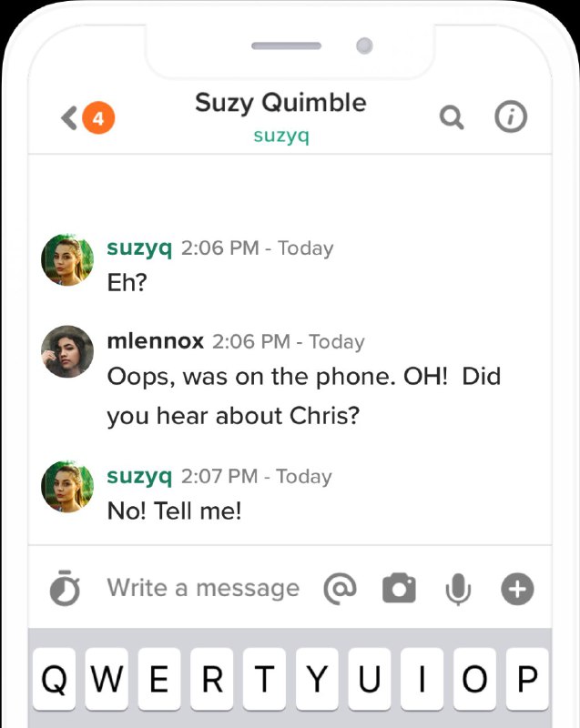580x728 pixels.
Task: Tap the mlennox sender name
Action: point(155,341)
